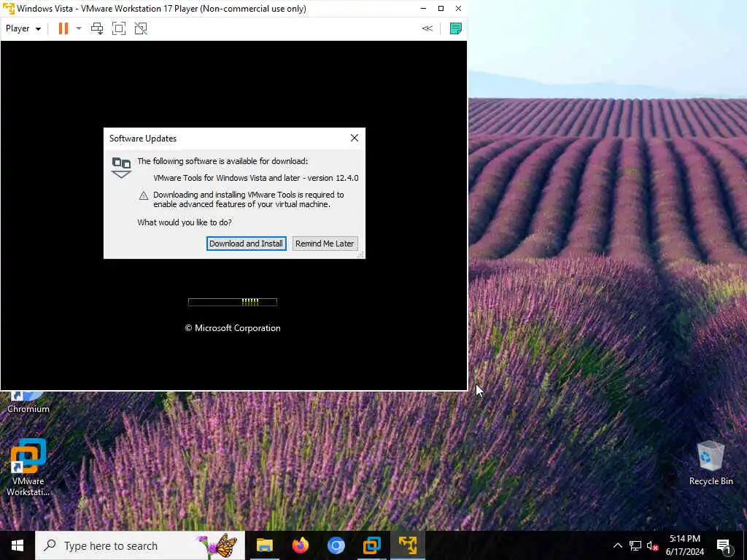The height and width of the screenshot is (560, 747).
Task: Click the VMware Player title bar icon
Action: click(9, 9)
